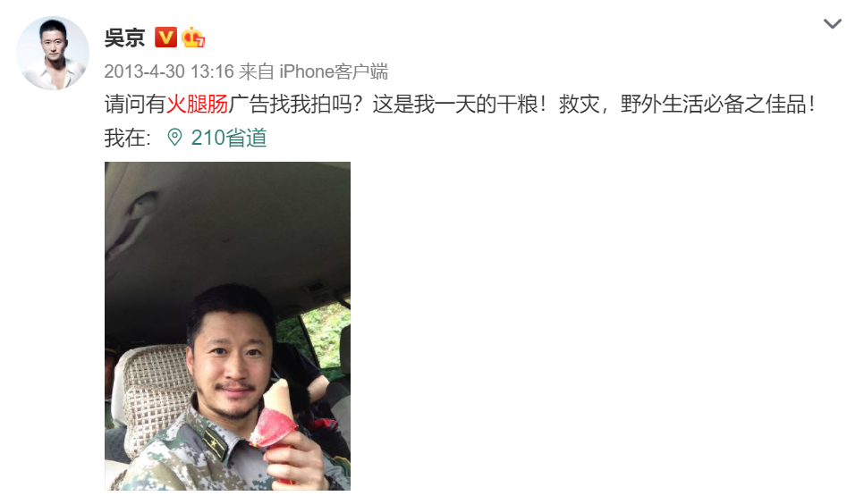
Task: Click the orange V verified badge
Action: point(165,38)
